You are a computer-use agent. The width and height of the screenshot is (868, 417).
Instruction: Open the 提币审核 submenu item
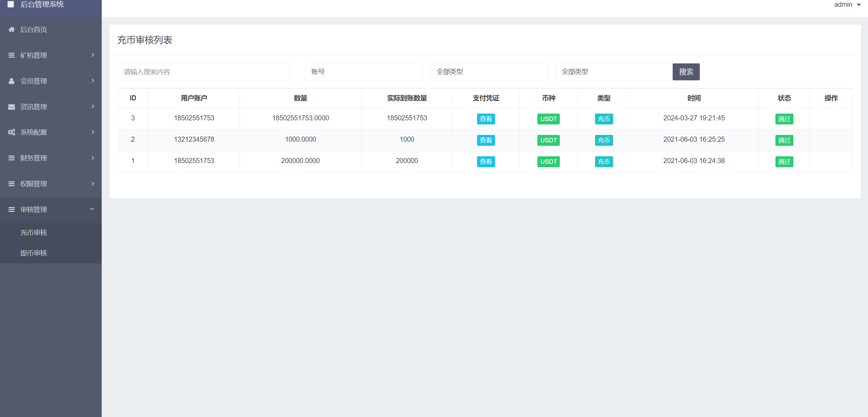coord(34,253)
